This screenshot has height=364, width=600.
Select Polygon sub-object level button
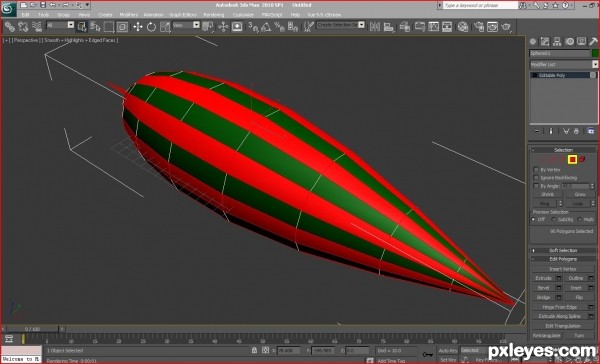click(572, 159)
